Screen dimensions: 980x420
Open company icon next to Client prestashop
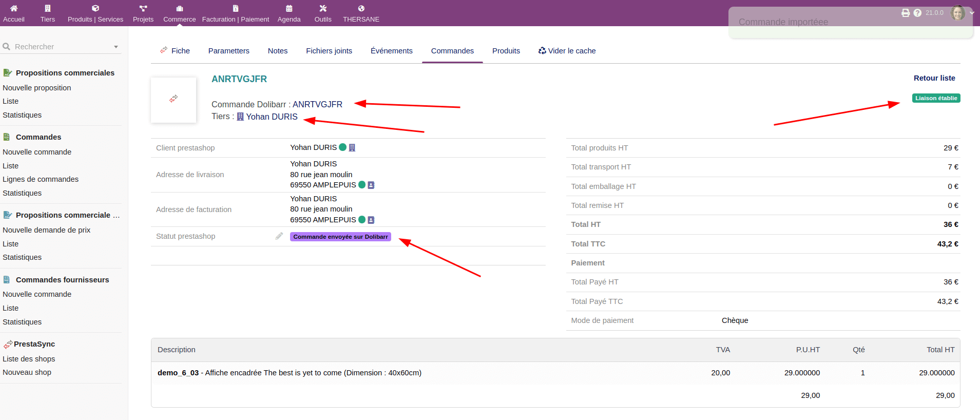coord(352,148)
